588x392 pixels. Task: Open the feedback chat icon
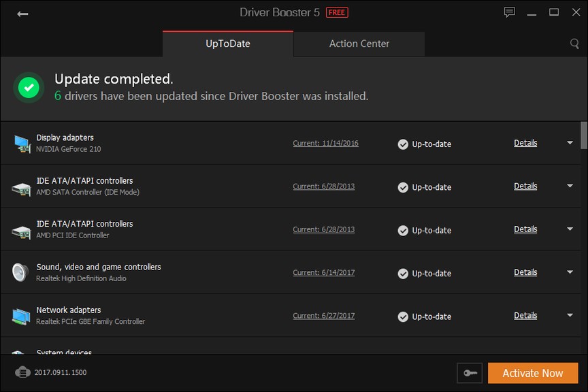click(509, 12)
